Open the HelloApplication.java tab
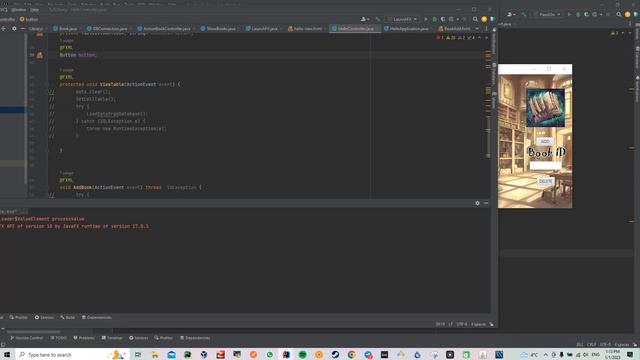Screen dimensions: 640x360 tap(407, 29)
